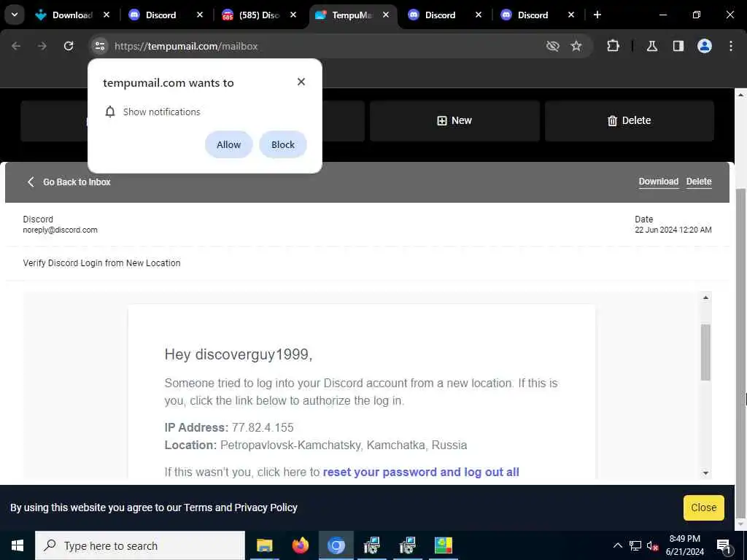This screenshot has width=747, height=560.
Task: Create a New mailbox address
Action: [454, 121]
